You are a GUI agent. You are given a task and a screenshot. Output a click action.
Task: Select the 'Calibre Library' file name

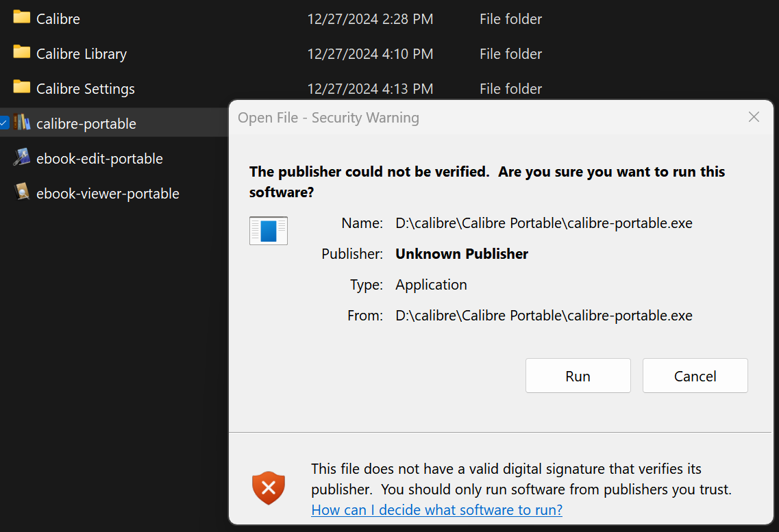(82, 53)
